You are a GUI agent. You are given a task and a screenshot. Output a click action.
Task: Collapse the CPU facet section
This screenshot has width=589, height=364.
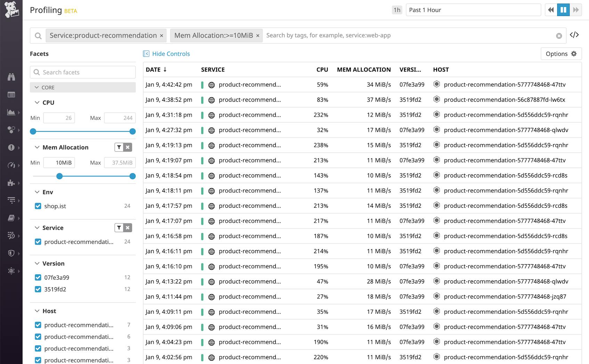[37, 102]
